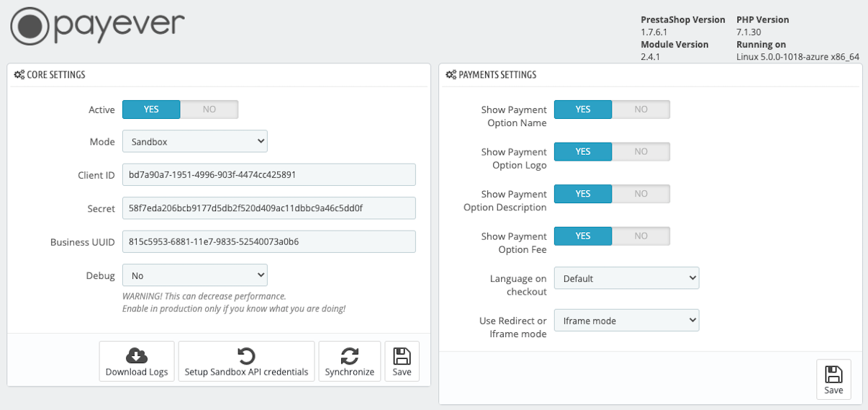The width and height of the screenshot is (868, 410).
Task: Click the CORE SETTINGS panel heading
Action: pyautogui.click(x=56, y=75)
